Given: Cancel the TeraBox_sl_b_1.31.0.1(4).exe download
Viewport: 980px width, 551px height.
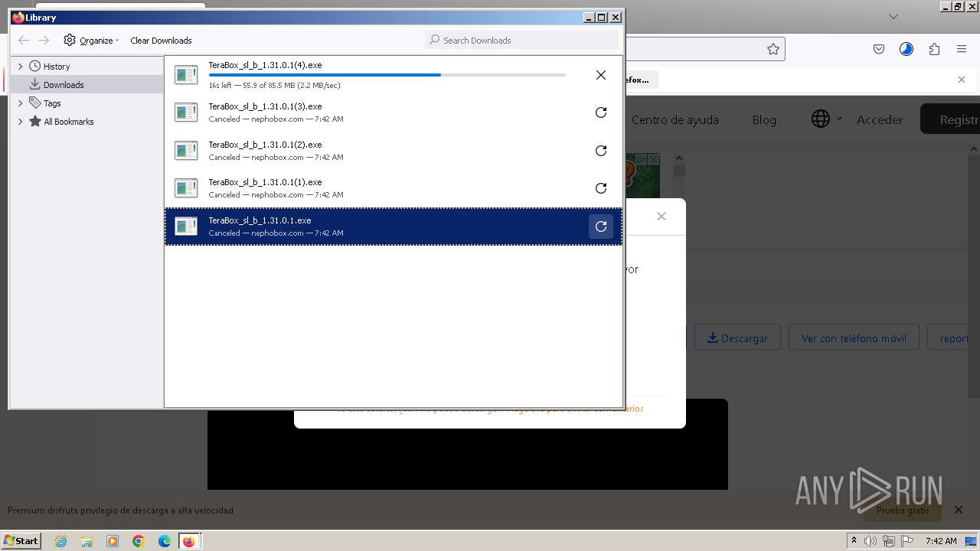Looking at the screenshot, I should (601, 75).
